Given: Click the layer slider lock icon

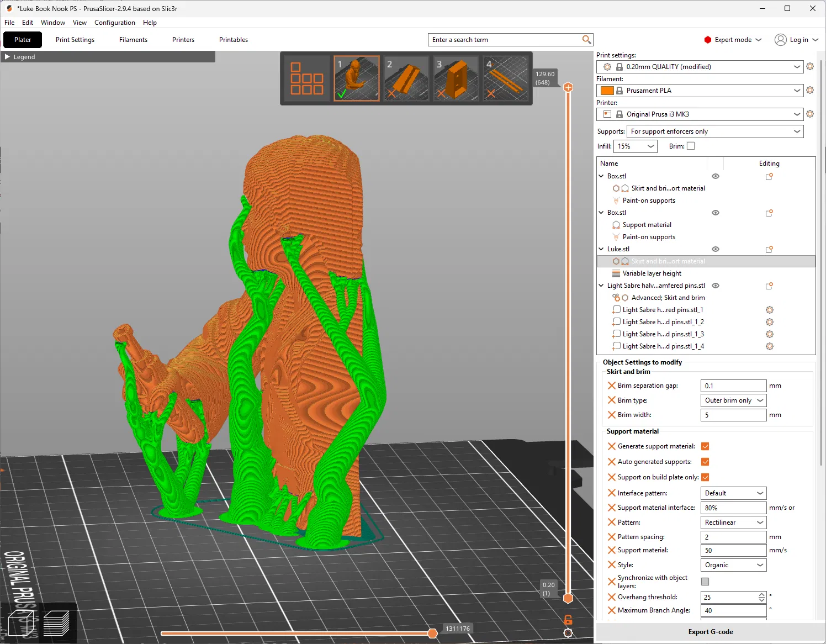Looking at the screenshot, I should (x=568, y=619).
